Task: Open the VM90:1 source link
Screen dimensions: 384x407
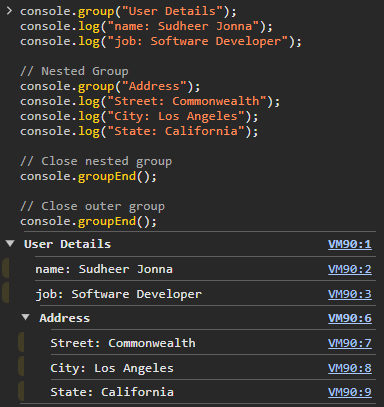Action: point(350,244)
